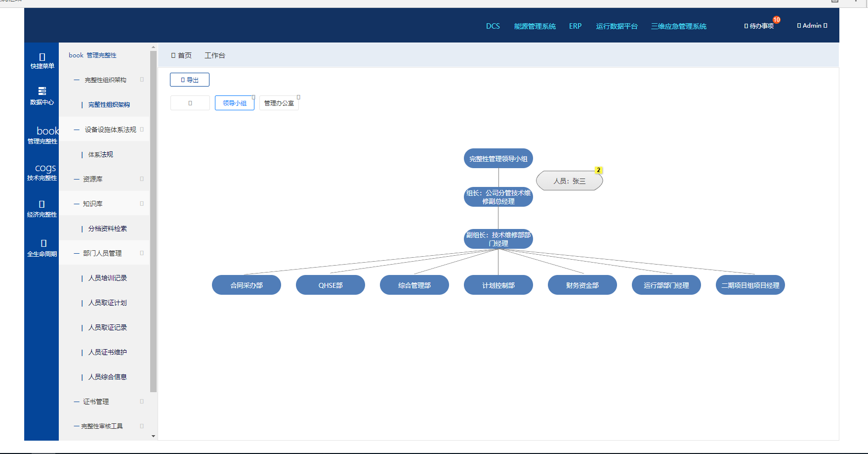Select the 计划控制部 department node

(x=498, y=285)
